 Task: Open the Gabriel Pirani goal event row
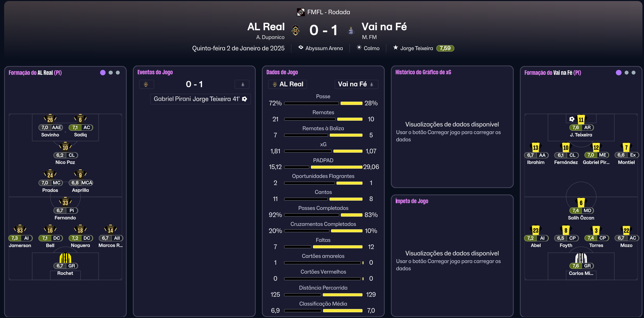point(200,99)
